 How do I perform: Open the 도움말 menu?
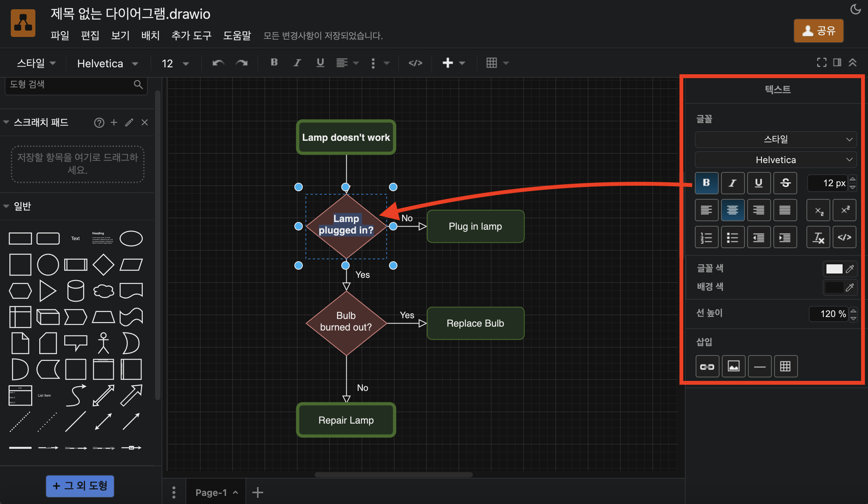pos(237,35)
